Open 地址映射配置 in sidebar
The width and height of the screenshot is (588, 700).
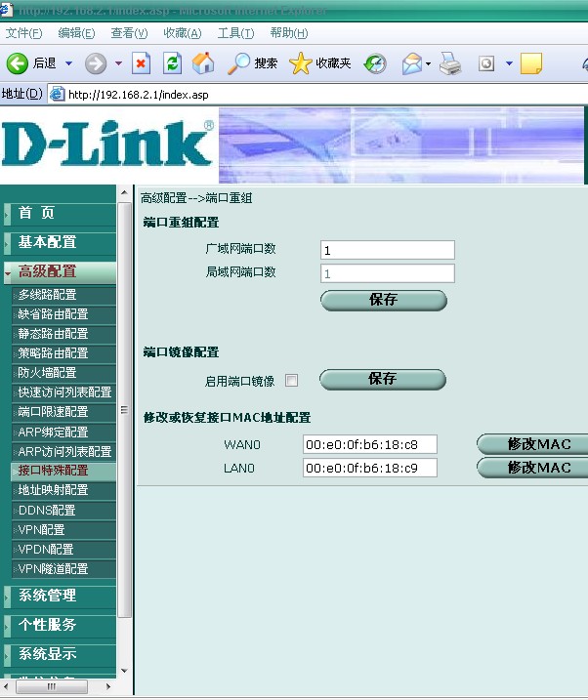63,490
